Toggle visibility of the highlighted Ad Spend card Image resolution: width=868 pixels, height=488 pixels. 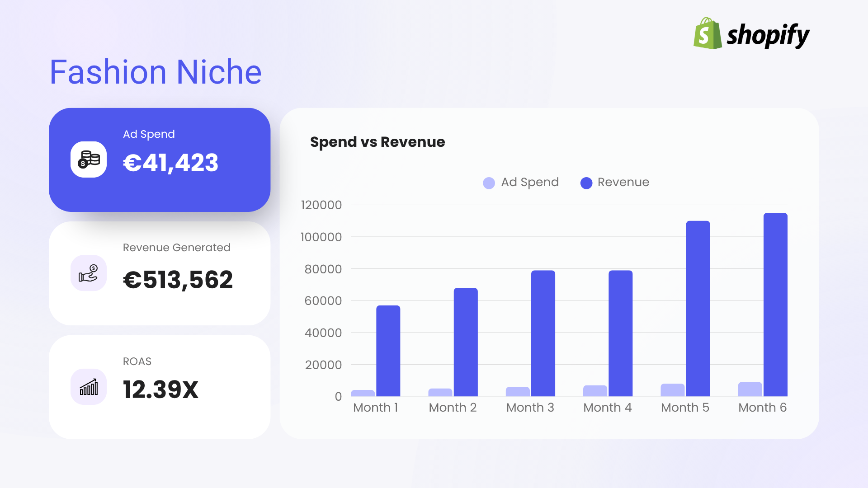tap(160, 160)
